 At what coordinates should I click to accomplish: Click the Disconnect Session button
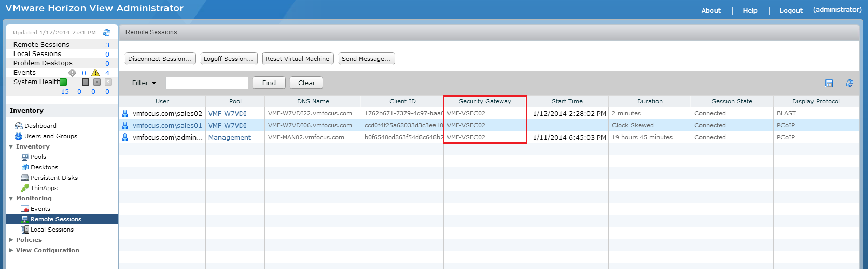coord(160,59)
